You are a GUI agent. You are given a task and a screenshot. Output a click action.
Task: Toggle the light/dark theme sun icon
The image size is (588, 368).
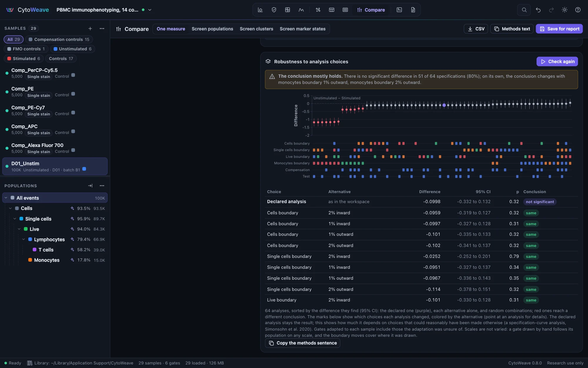pyautogui.click(x=564, y=10)
